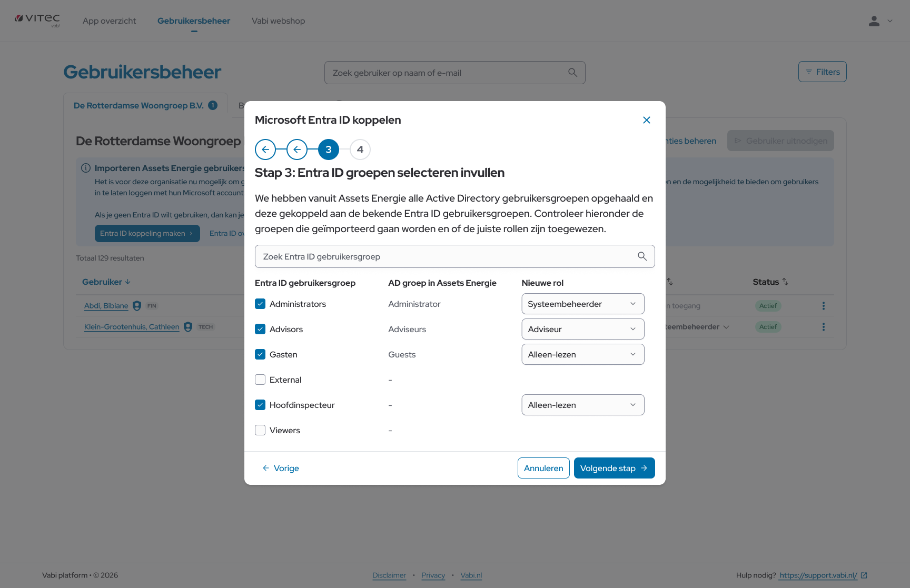This screenshot has height=588, width=910.
Task: Open the Systeembeheerder role dropdown
Action: (x=582, y=304)
